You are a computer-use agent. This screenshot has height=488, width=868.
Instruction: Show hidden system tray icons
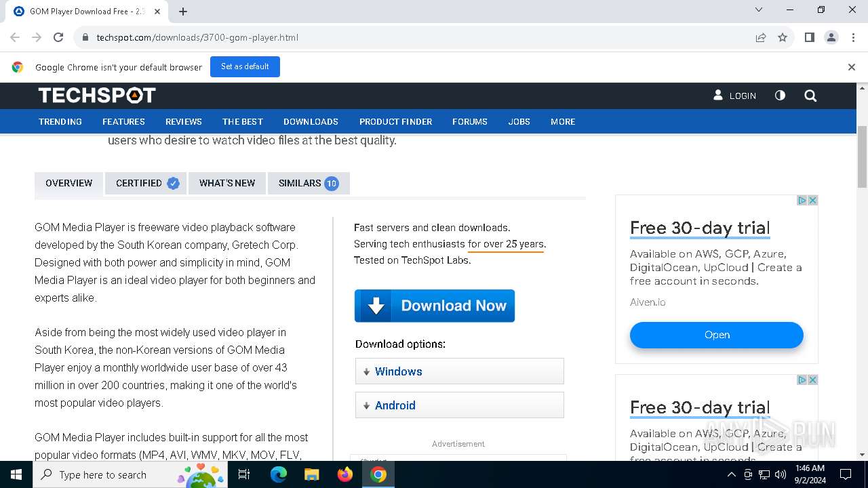(731, 474)
